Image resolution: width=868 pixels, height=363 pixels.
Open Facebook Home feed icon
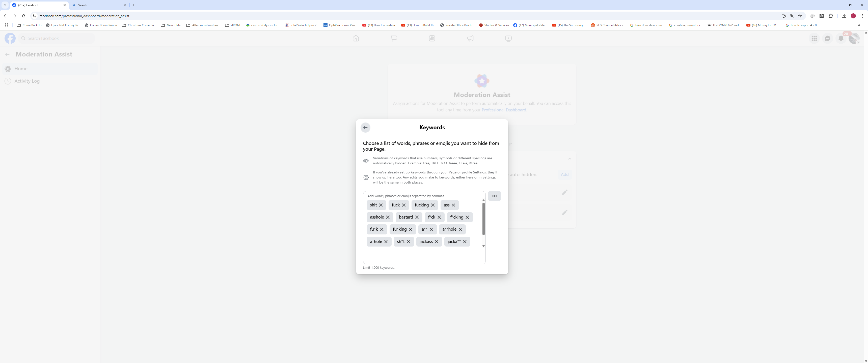356,38
